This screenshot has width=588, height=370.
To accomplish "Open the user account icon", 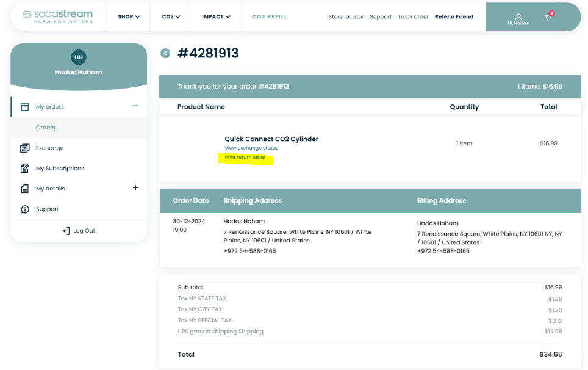I will (x=518, y=16).
